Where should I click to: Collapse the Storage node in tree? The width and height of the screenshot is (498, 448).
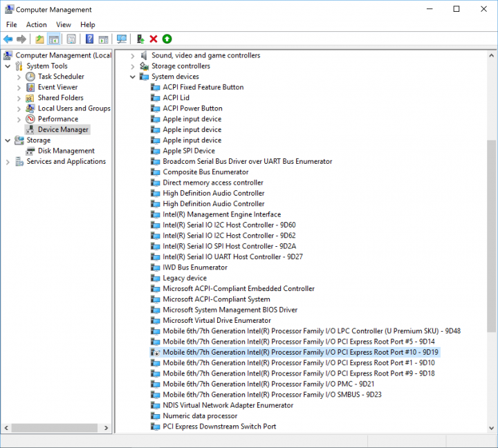(8, 140)
